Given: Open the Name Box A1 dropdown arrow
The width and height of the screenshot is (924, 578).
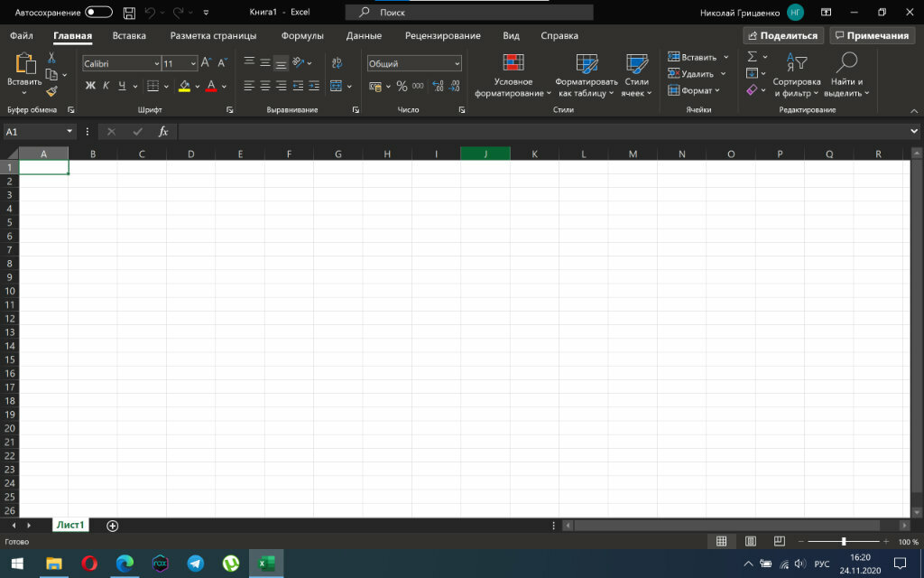Looking at the screenshot, I should [x=69, y=132].
